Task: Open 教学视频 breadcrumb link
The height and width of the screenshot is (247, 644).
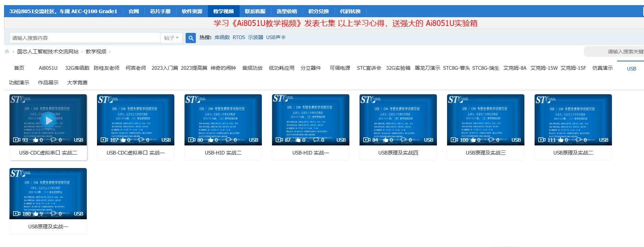Action: (96, 52)
